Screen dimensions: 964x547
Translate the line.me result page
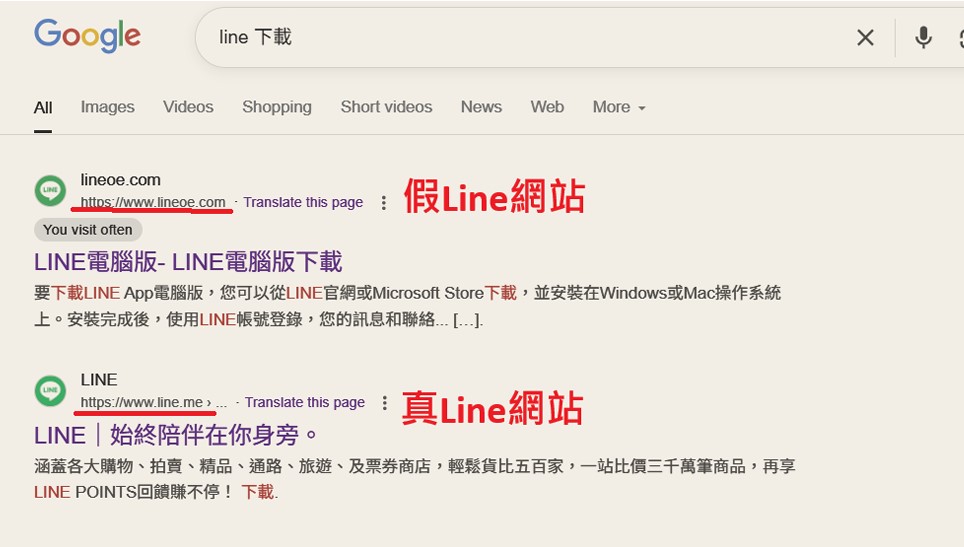(x=305, y=403)
